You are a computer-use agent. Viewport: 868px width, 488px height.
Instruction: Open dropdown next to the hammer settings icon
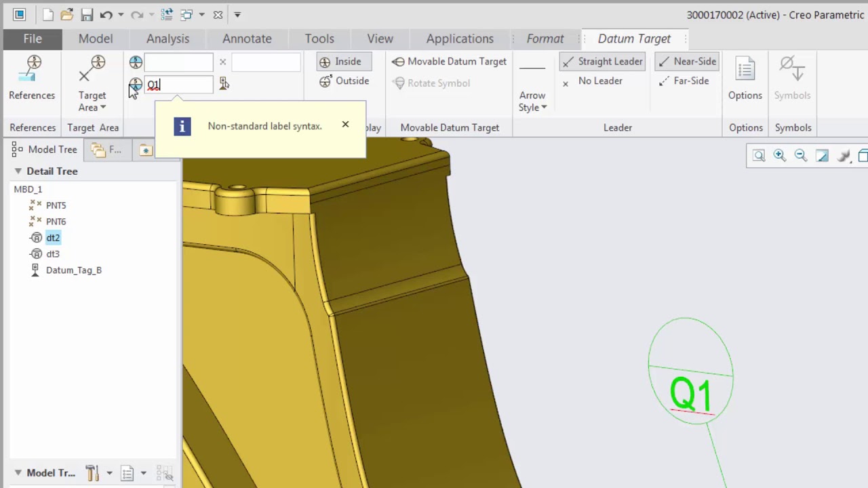tap(109, 473)
